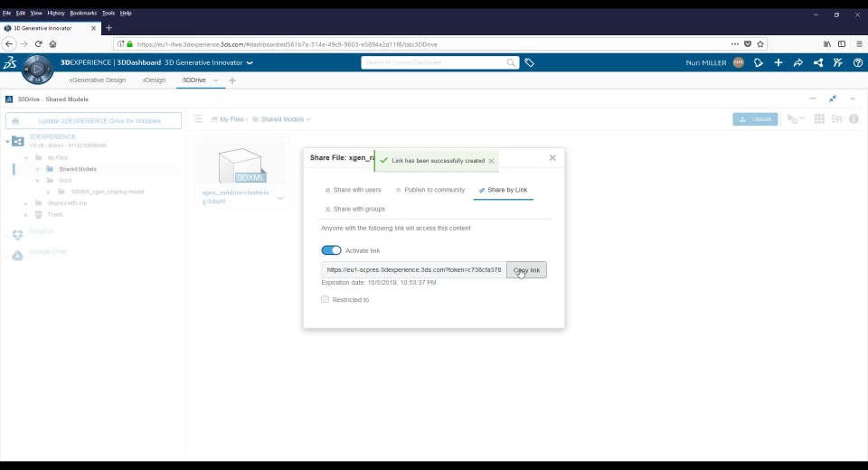Open the browser library icon
The height and width of the screenshot is (470, 868).
coord(827,43)
